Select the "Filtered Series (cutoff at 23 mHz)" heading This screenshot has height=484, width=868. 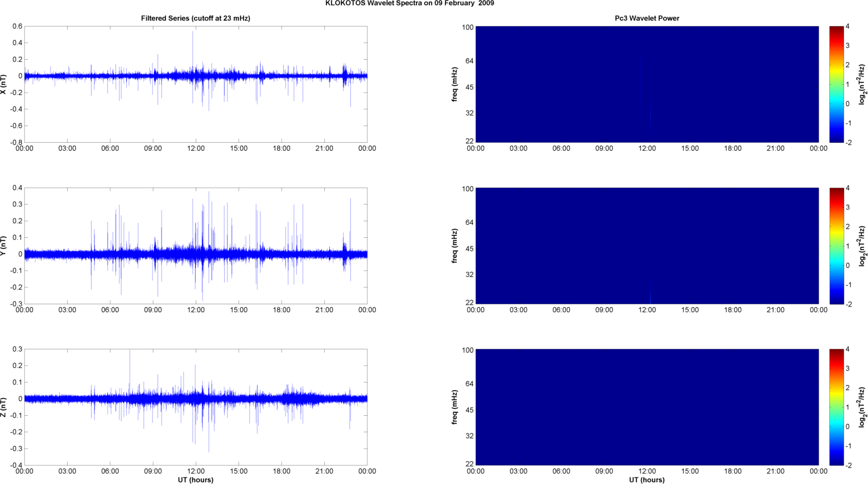196,18
